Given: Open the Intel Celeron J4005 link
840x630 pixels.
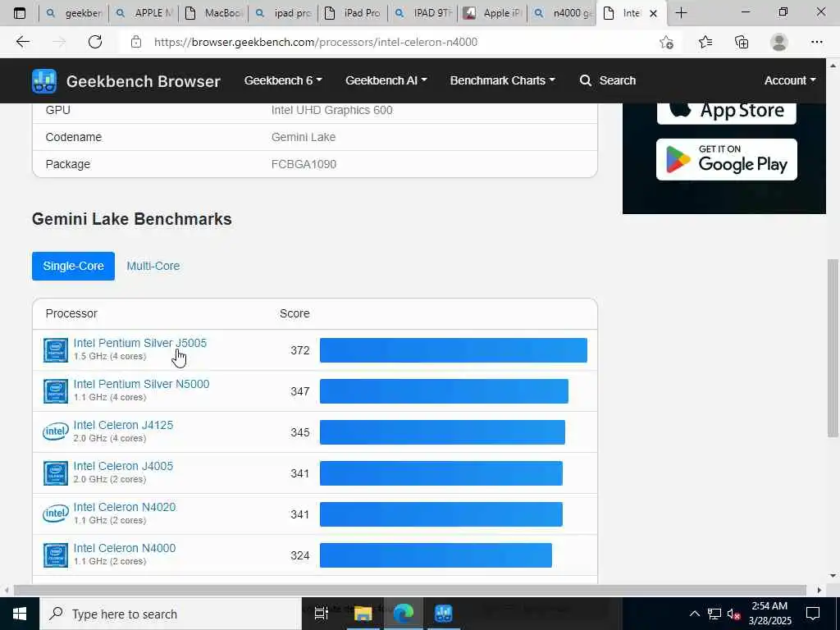Looking at the screenshot, I should click(x=123, y=466).
